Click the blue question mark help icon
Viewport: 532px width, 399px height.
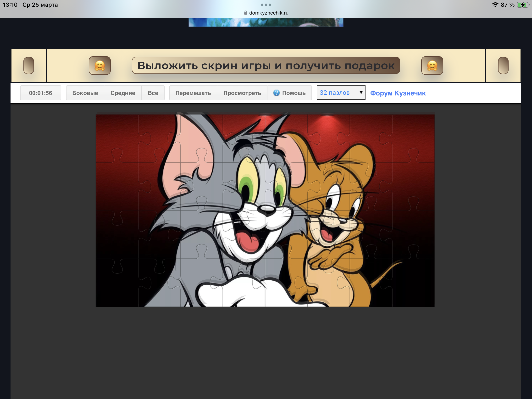tap(276, 93)
